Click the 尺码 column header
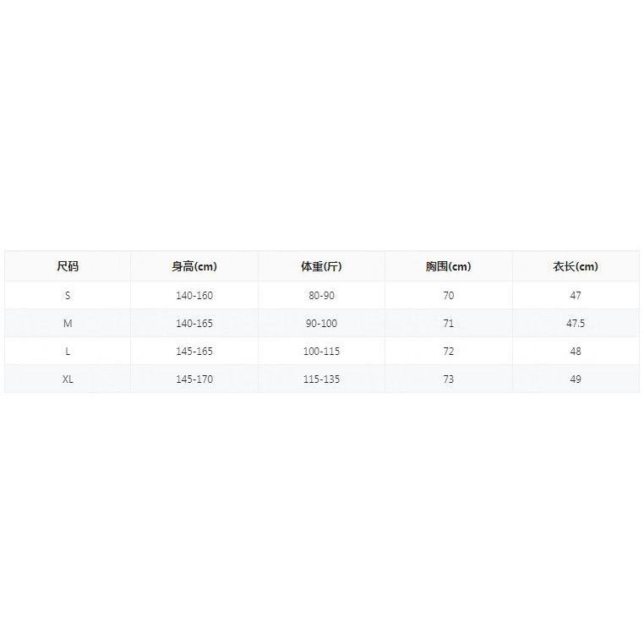This screenshot has height=644, width=644. click(x=68, y=266)
